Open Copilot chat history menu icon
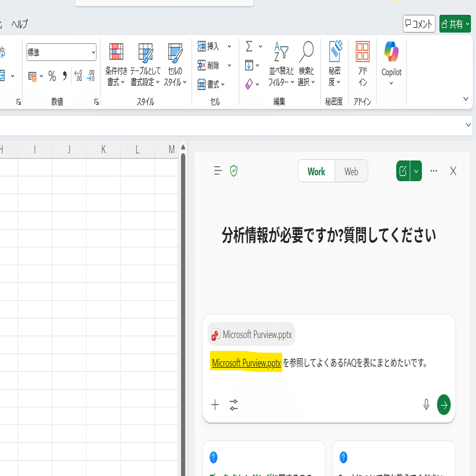This screenshot has height=476, width=476. [x=218, y=171]
